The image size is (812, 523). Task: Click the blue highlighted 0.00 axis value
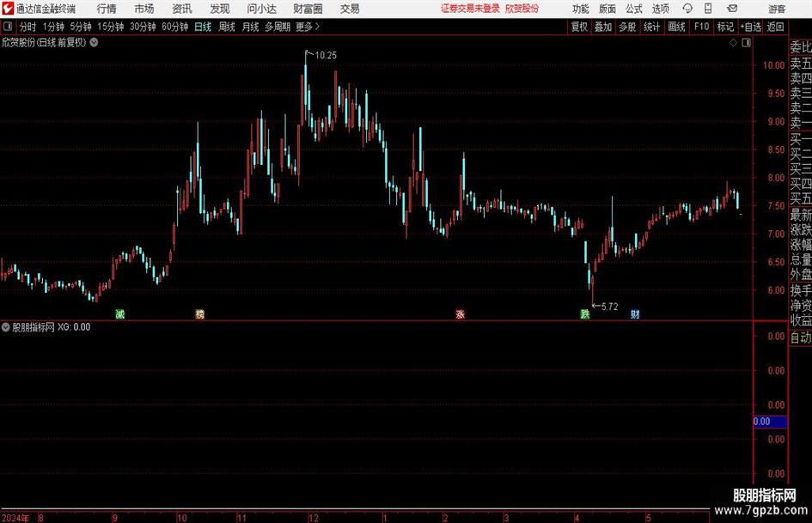pos(770,422)
